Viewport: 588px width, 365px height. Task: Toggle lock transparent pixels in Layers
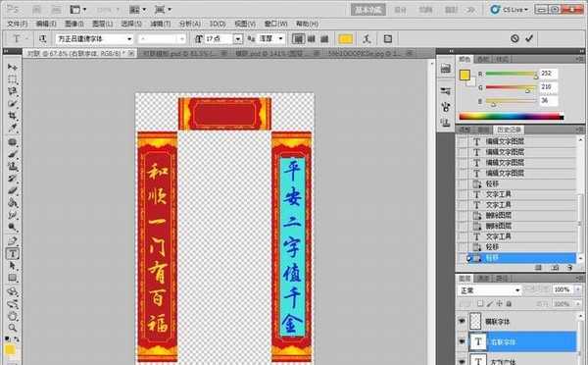[x=481, y=303]
